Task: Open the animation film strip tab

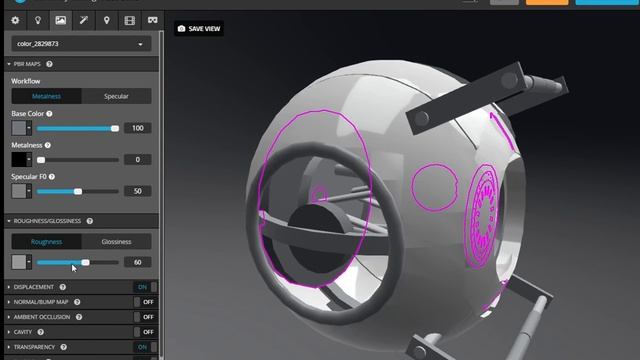Action: [130, 20]
